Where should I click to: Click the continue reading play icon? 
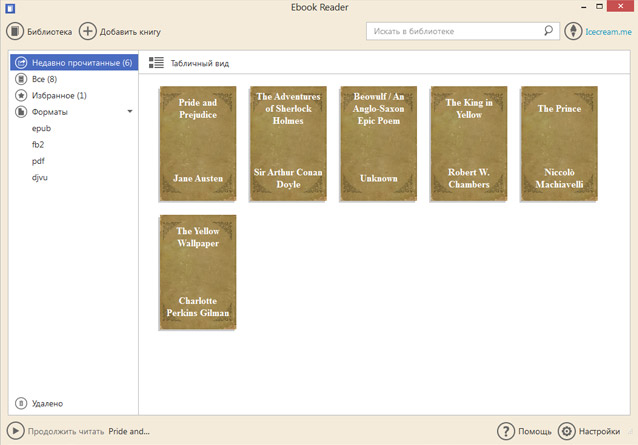pos(15,431)
